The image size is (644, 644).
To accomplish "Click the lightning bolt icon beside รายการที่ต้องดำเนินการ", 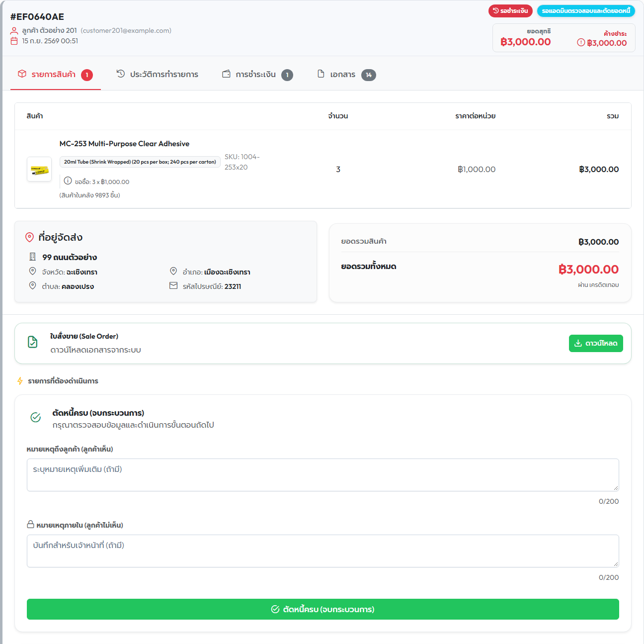I will (20, 381).
